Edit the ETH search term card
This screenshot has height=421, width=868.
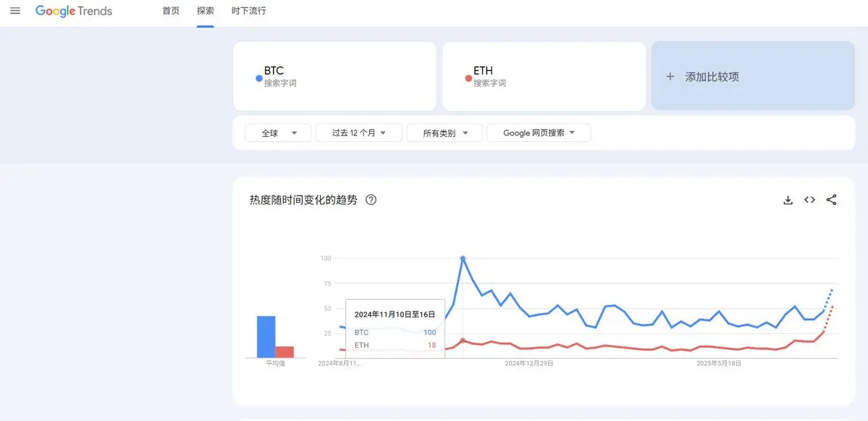[x=544, y=76]
